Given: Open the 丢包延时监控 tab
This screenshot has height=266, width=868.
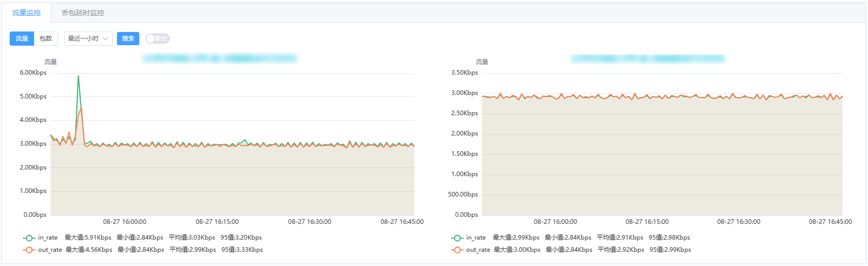Looking at the screenshot, I should click(x=83, y=13).
